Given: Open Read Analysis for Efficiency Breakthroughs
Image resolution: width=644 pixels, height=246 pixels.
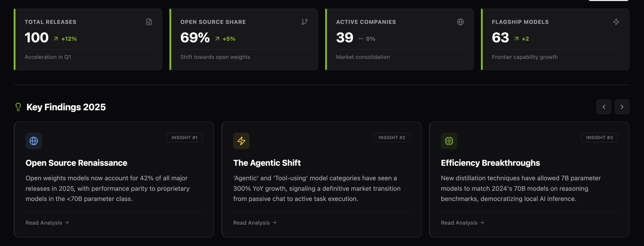Looking at the screenshot, I should [462, 223].
